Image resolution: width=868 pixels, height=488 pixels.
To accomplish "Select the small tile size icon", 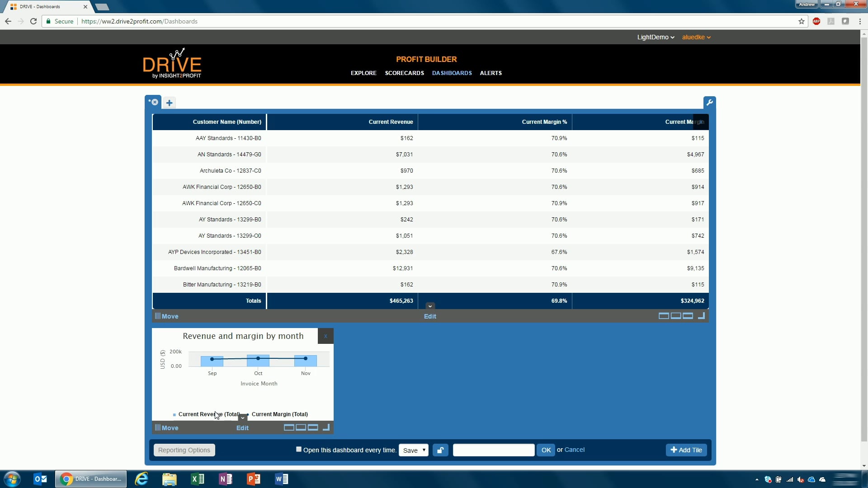I will click(664, 316).
